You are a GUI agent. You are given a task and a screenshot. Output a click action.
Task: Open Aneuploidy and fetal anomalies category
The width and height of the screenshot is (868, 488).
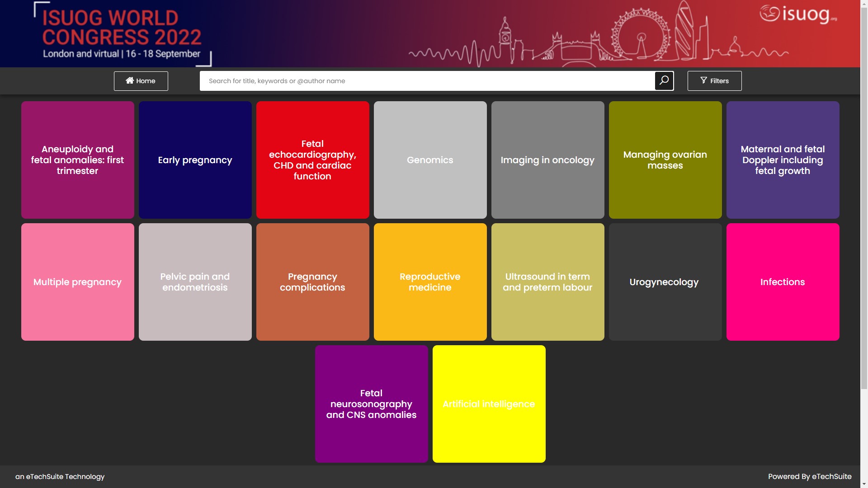pos(78,160)
